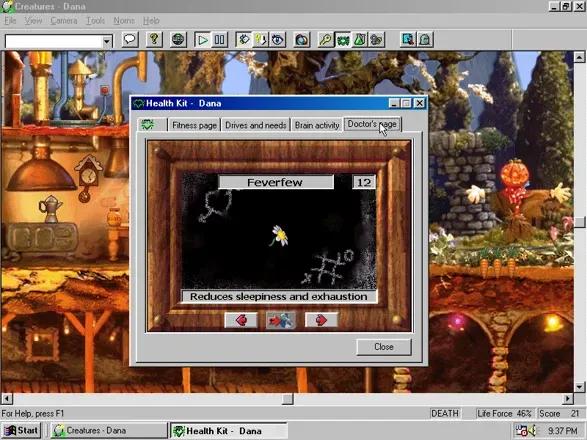Click the horizontal scrollbar left arrow
The height and width of the screenshot is (440, 587).
pyautogui.click(x=7, y=399)
